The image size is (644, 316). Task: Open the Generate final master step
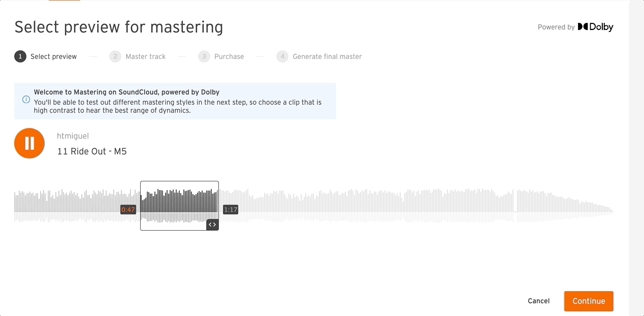point(327,56)
